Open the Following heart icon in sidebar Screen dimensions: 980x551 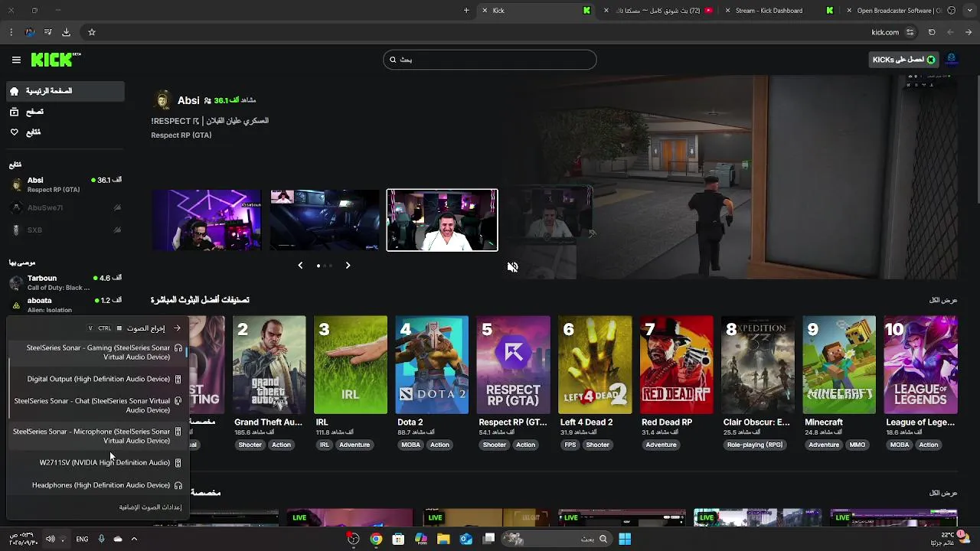coord(14,132)
